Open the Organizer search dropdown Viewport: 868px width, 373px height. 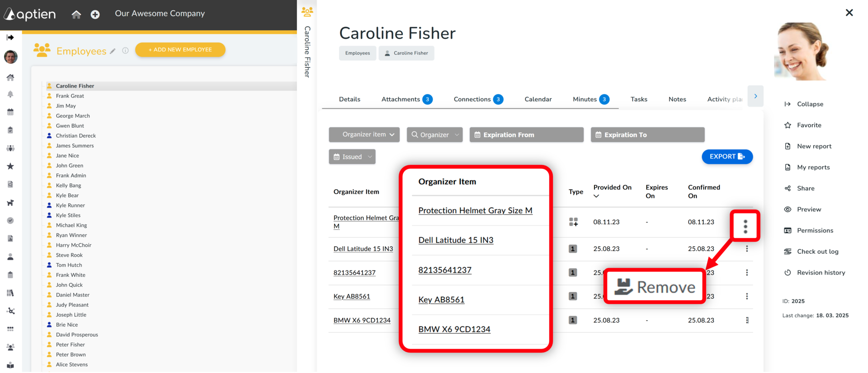tap(434, 135)
